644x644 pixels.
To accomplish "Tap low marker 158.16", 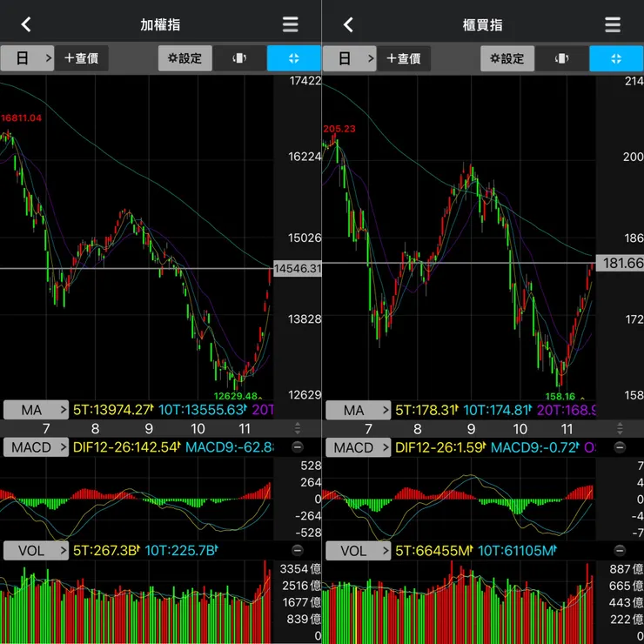I will (560, 397).
